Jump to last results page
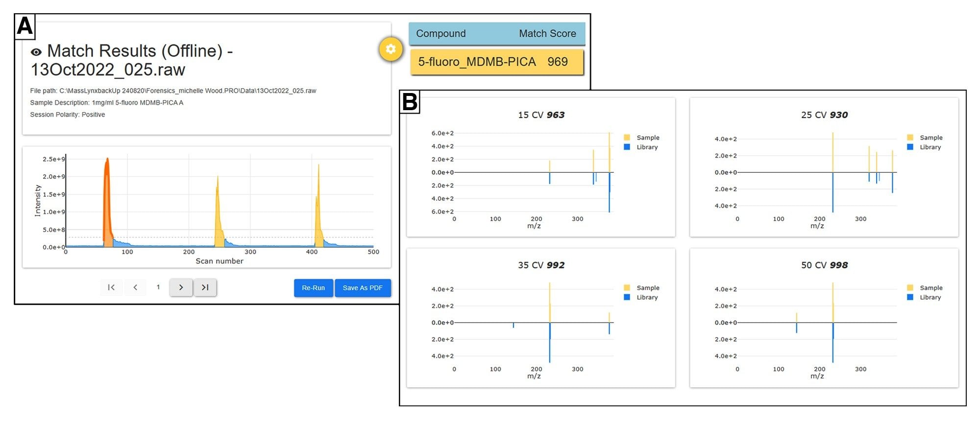The image size is (980, 422). 205,287
